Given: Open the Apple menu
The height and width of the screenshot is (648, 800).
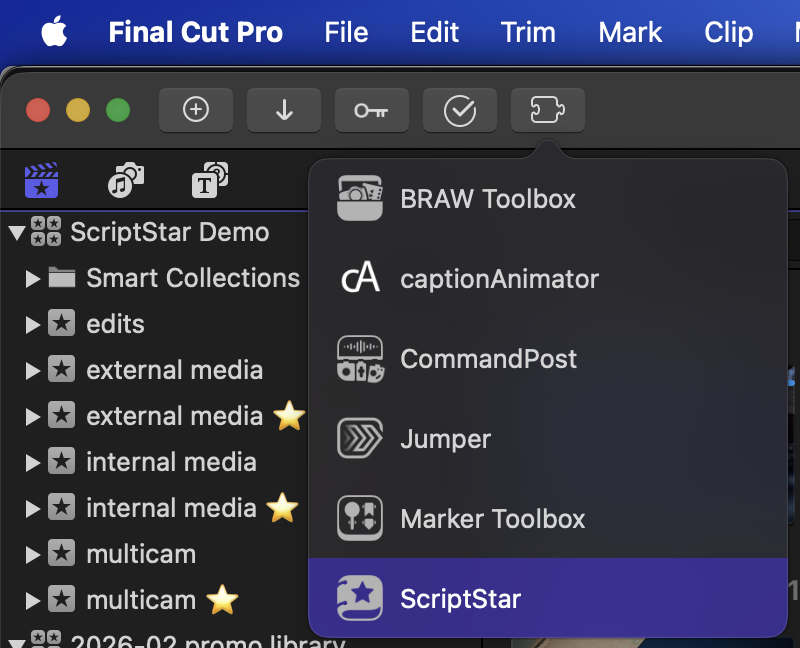Looking at the screenshot, I should coord(55,32).
